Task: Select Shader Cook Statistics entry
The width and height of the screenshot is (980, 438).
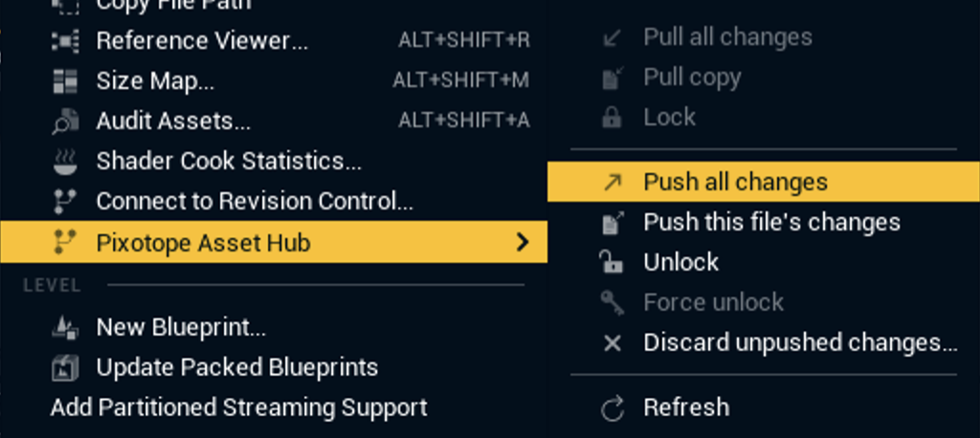Action: tap(229, 162)
